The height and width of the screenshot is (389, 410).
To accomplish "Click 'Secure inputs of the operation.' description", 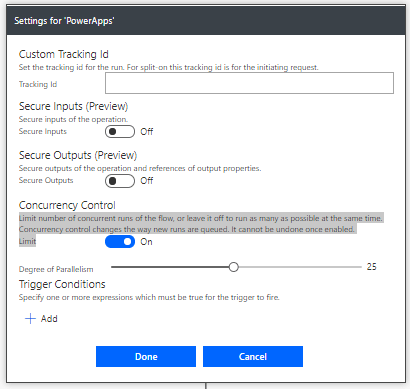I will tap(73, 119).
